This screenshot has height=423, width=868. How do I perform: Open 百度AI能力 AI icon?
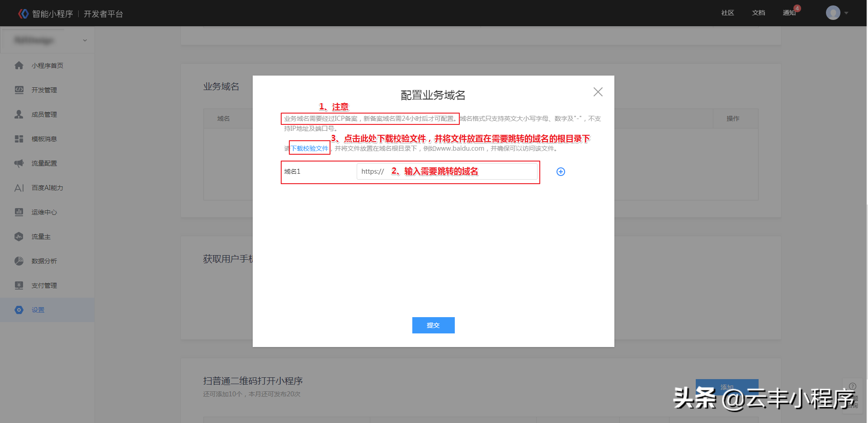(x=19, y=188)
